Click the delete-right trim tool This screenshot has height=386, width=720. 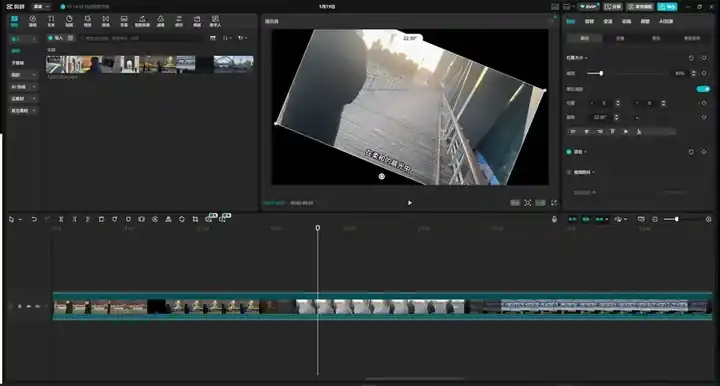coord(88,219)
